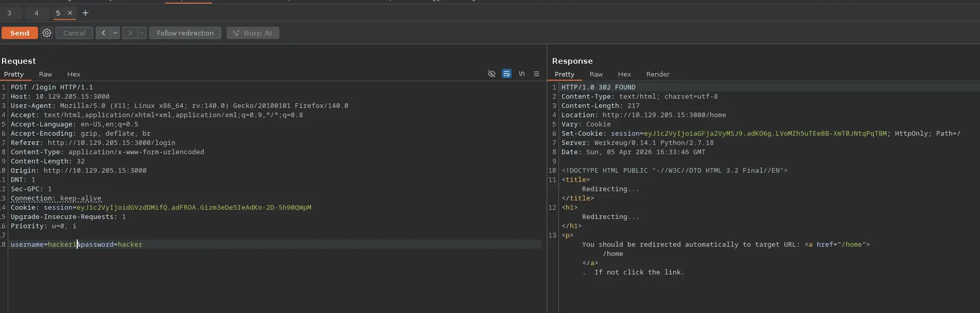Expand the back history dropdown arrow
This screenshot has height=313, width=980.
pos(115,33)
